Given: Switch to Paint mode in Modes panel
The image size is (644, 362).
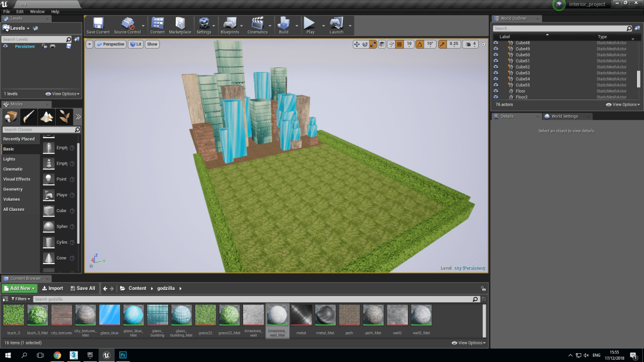Looking at the screenshot, I should [28, 117].
